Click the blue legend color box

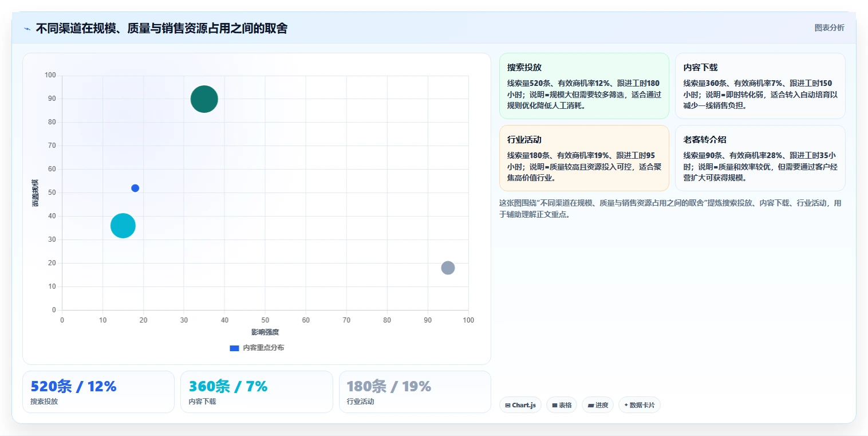tap(234, 348)
